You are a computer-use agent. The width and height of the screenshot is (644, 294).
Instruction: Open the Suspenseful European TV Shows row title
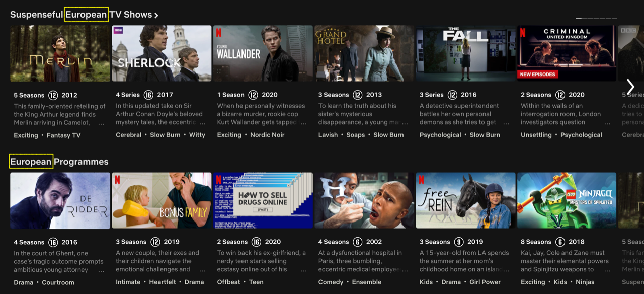(x=84, y=15)
